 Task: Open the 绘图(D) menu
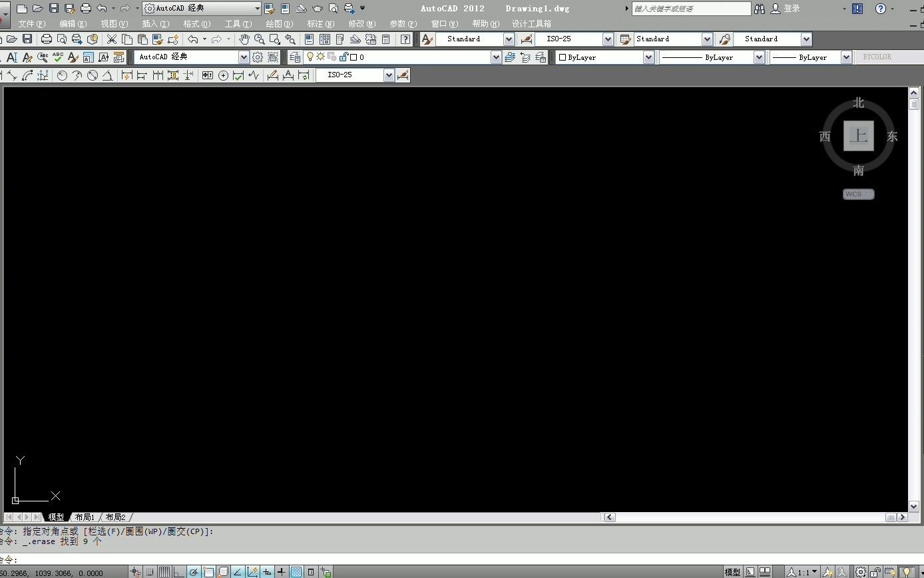(x=280, y=24)
